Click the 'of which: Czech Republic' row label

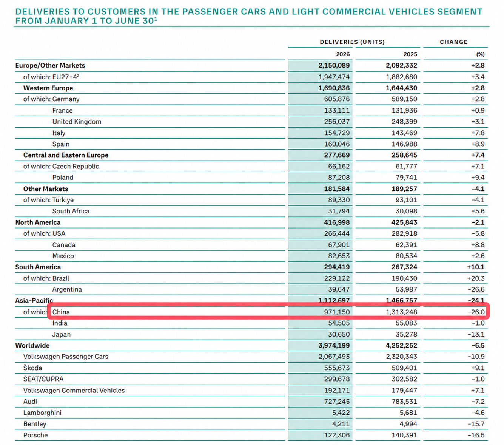[61, 166]
